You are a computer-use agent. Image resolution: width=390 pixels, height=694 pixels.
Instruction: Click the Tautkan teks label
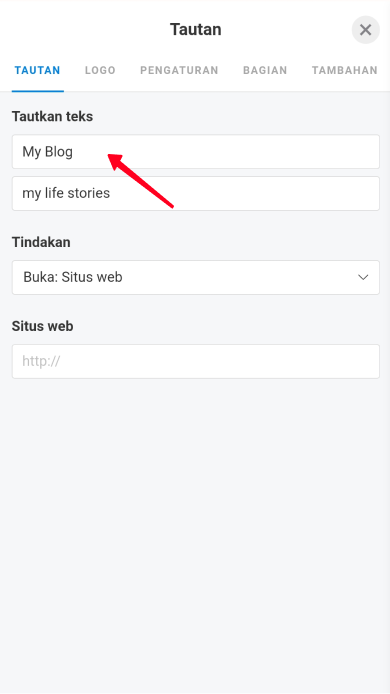(52, 116)
